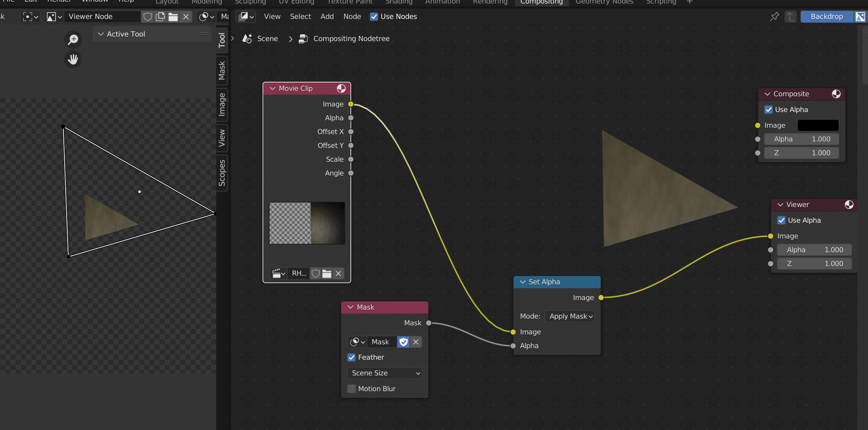Image resolution: width=868 pixels, height=430 pixels.
Task: Click the Viewer node preview icon
Action: 849,204
